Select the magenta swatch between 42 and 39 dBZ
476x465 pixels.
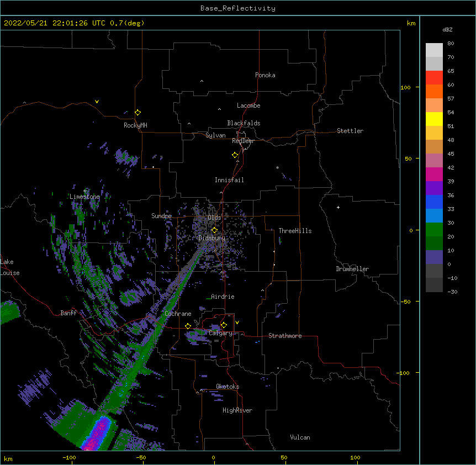tap(434, 174)
